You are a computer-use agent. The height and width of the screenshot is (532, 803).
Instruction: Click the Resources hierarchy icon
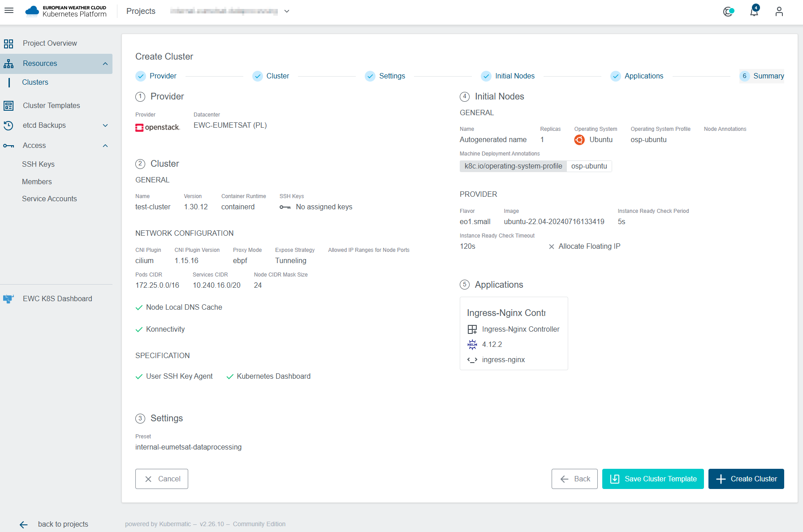click(9, 64)
